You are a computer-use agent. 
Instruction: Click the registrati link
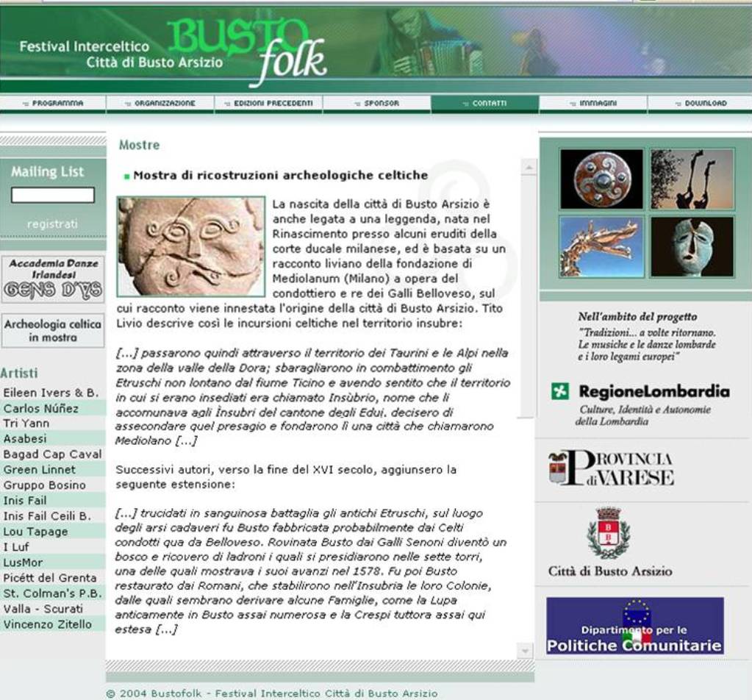[52, 224]
